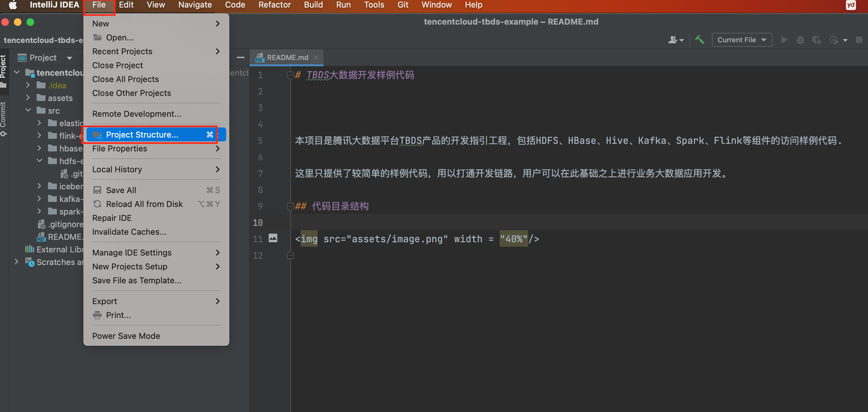868x412 pixels.
Task: Expand the assets folder in project tree
Action: (28, 97)
